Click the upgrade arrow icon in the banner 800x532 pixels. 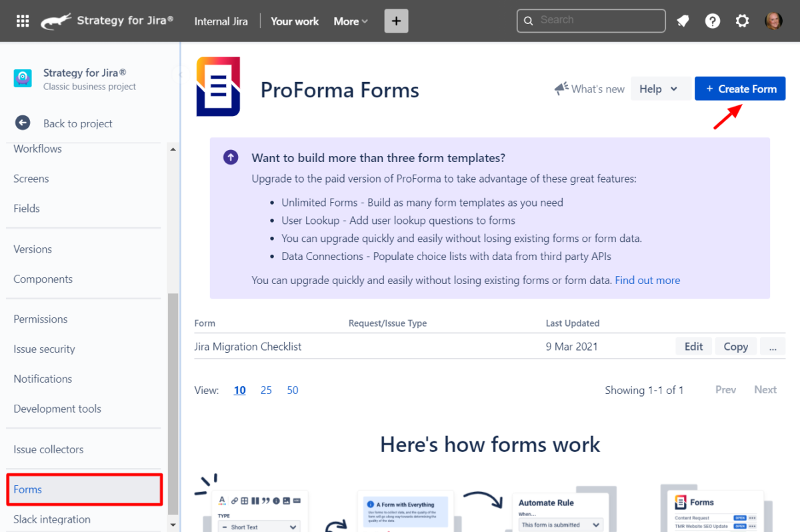[230, 157]
